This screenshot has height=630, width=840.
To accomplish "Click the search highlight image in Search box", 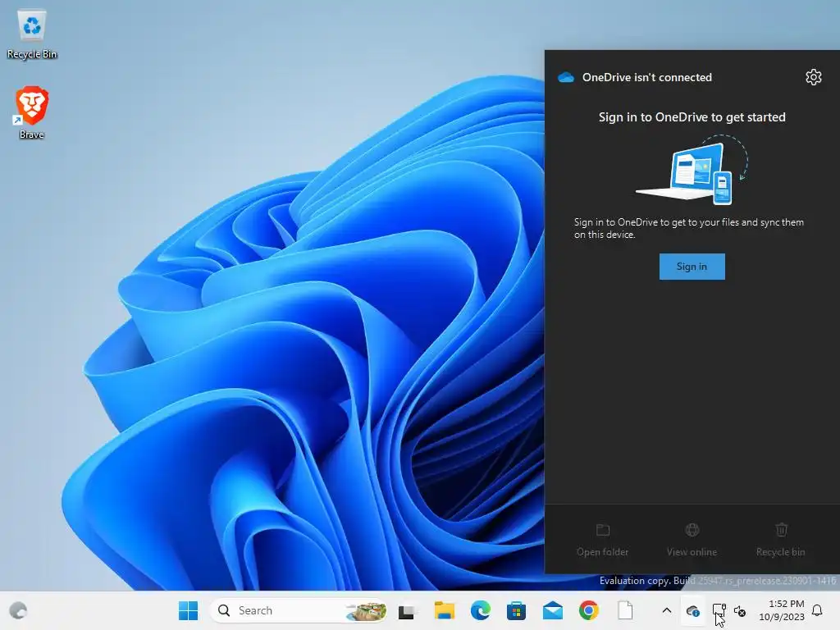I will pyautogui.click(x=366, y=610).
